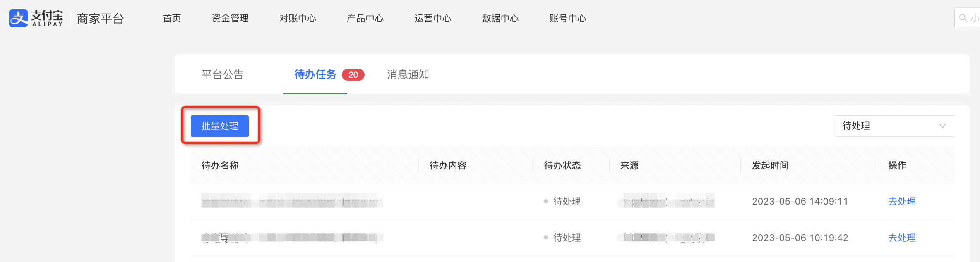This screenshot has width=980, height=262.
Task: Expand the 待处理 status filter dropdown
Action: (x=894, y=126)
